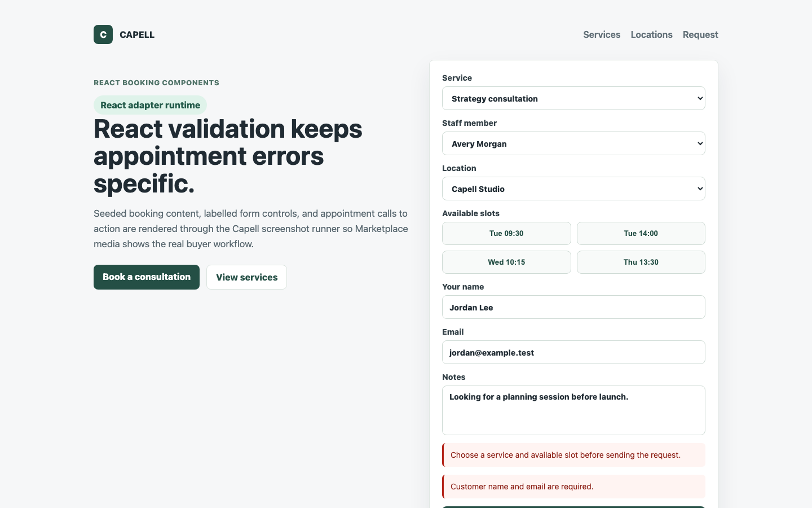
Task: Open the Request nav link
Action: click(x=700, y=34)
